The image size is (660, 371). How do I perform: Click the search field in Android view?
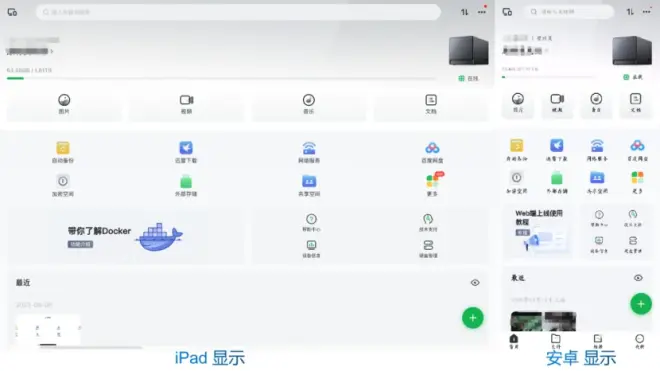click(569, 12)
